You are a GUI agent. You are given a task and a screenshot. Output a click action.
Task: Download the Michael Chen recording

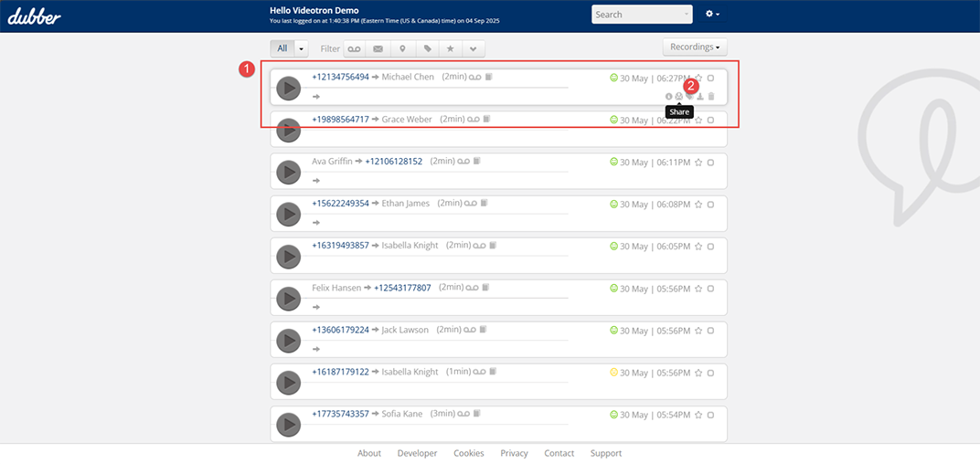tap(699, 96)
